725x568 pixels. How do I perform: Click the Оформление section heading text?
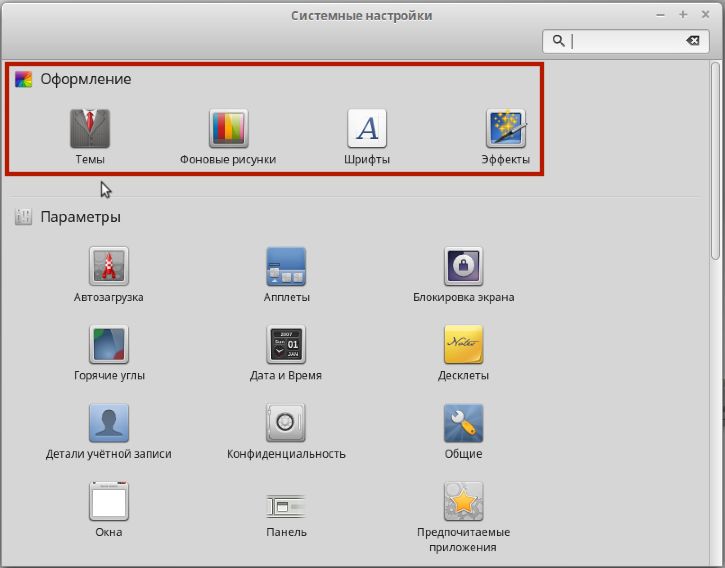click(x=86, y=79)
